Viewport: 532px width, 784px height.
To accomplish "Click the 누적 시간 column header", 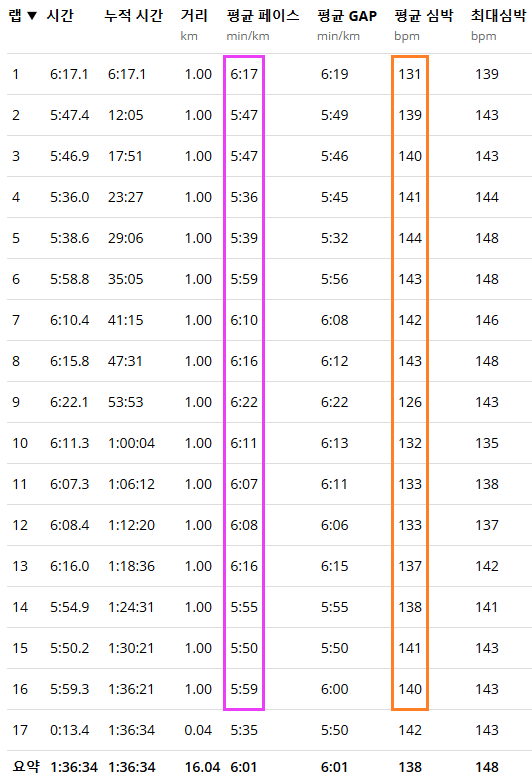I will tap(134, 16).
